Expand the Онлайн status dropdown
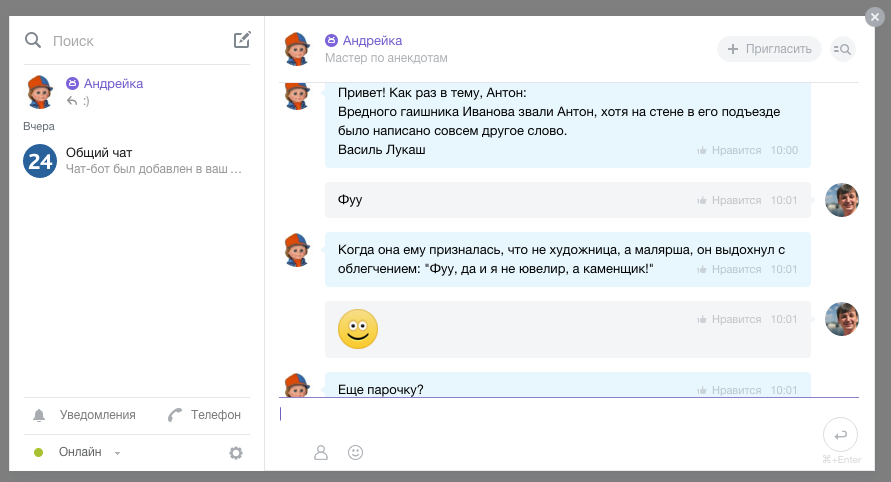The width and height of the screenshot is (891, 482). point(117,453)
